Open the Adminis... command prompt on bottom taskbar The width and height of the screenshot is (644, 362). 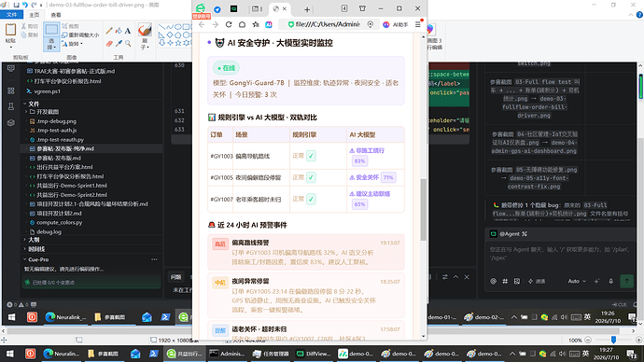pos(227,354)
